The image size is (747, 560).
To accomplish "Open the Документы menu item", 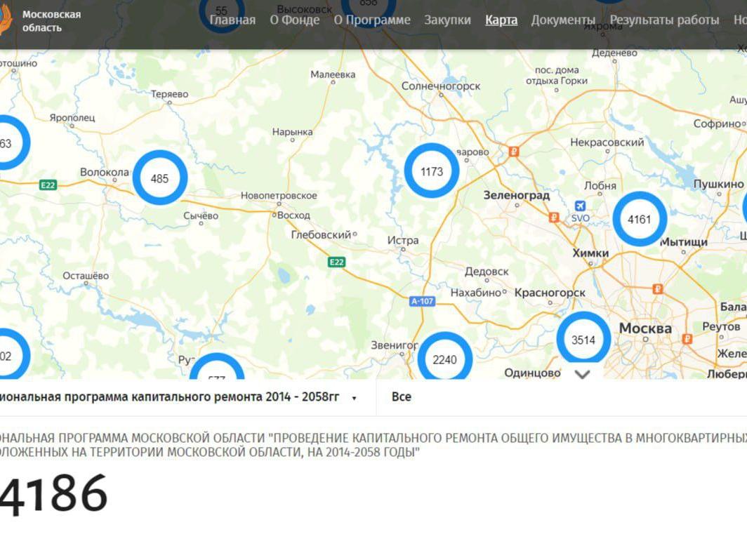I will [x=563, y=20].
